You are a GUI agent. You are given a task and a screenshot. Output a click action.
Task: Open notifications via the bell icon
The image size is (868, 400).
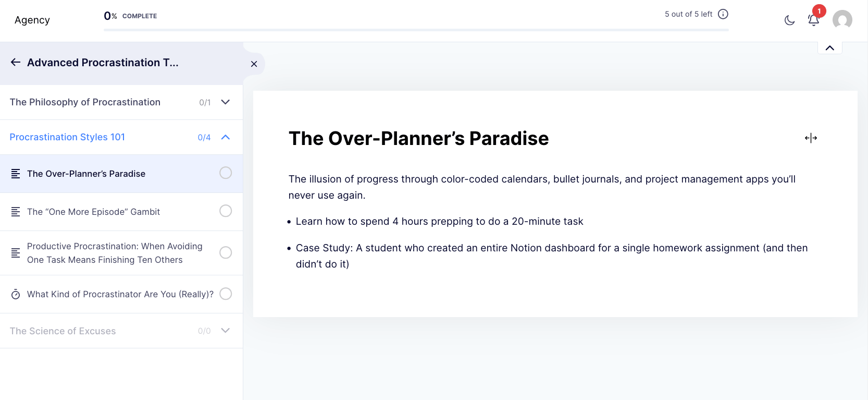pyautogui.click(x=813, y=20)
